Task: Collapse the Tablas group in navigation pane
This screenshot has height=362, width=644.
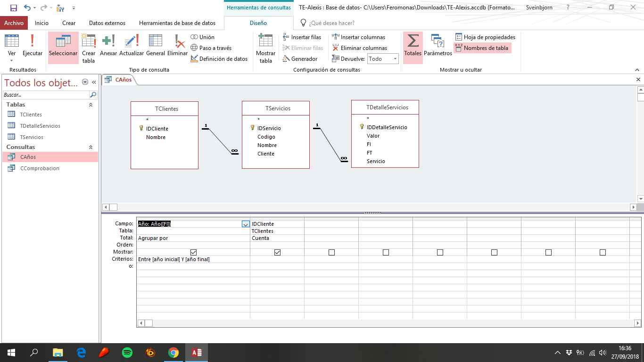Action: [91, 105]
